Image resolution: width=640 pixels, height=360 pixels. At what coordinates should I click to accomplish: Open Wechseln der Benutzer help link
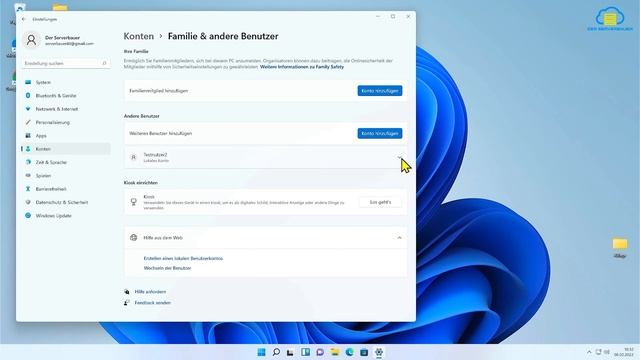pos(167,268)
